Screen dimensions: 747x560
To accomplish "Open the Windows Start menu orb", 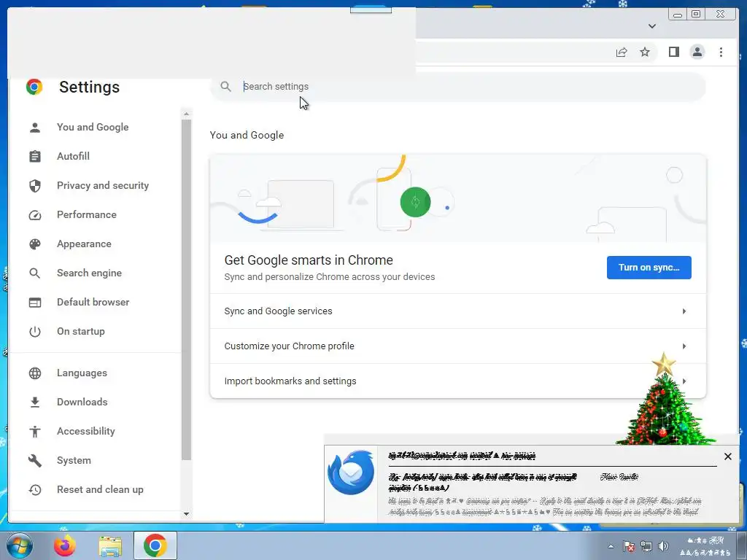I will tap(19, 545).
